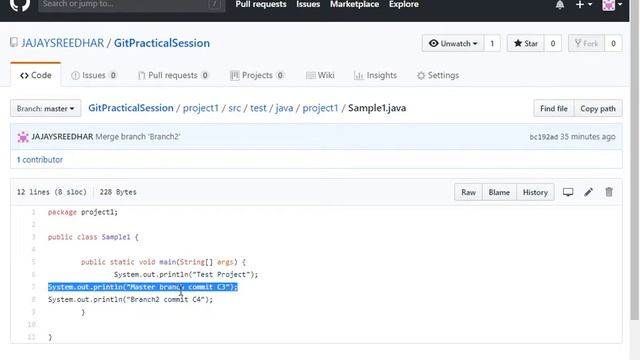
Task: Click the highlighted Master branch commit C3 line
Action: pos(143,287)
